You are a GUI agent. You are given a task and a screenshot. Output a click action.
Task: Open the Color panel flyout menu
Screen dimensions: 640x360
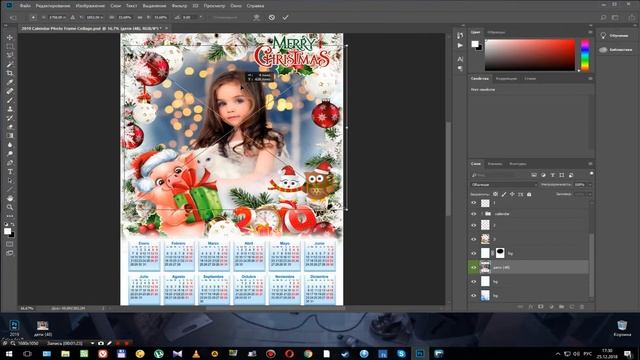tap(590, 32)
